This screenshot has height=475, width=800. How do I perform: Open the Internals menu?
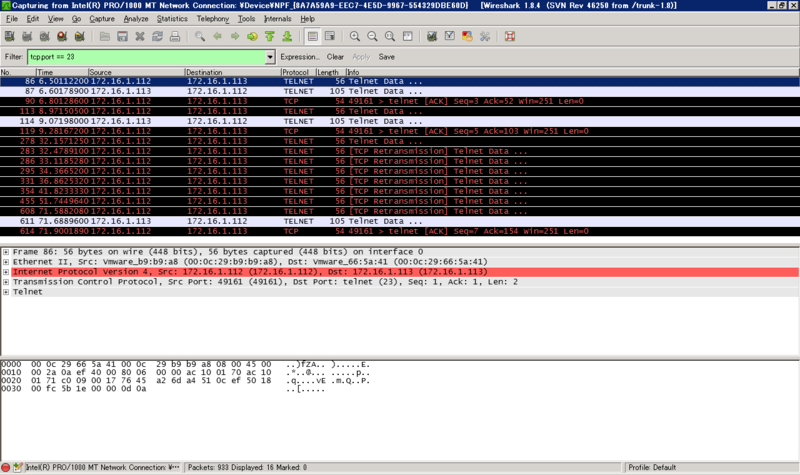tap(278, 19)
